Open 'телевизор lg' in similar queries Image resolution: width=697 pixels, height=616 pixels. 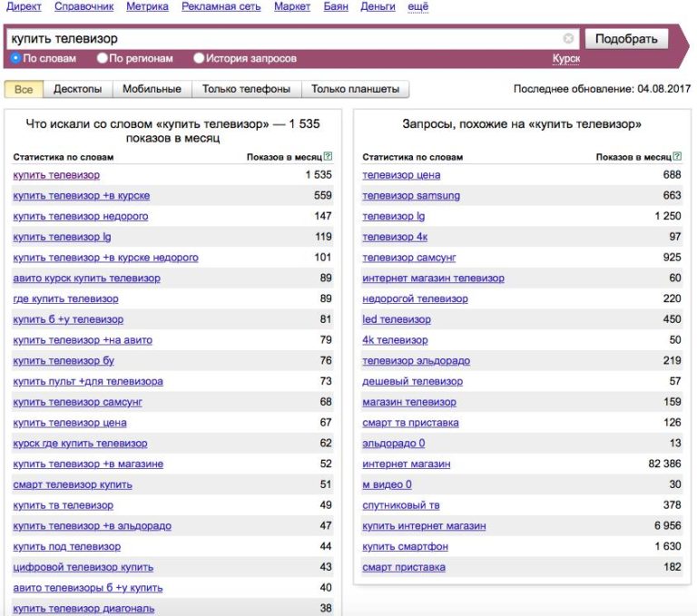[x=393, y=217]
